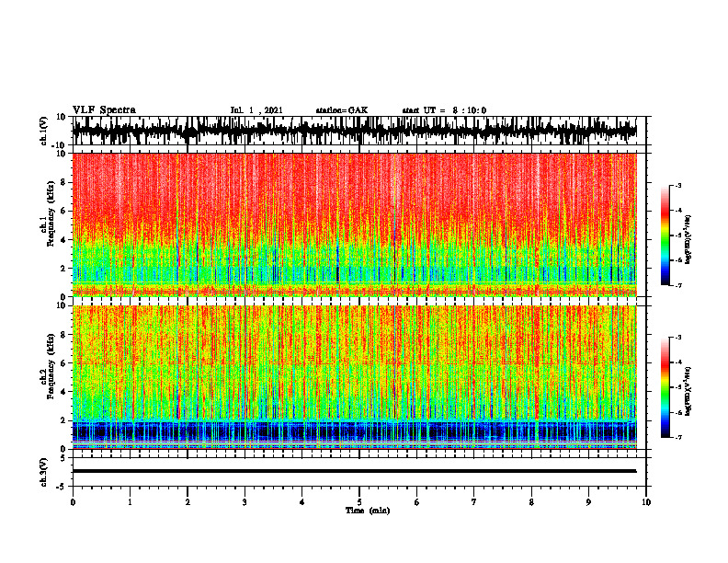Click time axis tick label 6
This screenshot has height=563, width=728.
coord(417,502)
